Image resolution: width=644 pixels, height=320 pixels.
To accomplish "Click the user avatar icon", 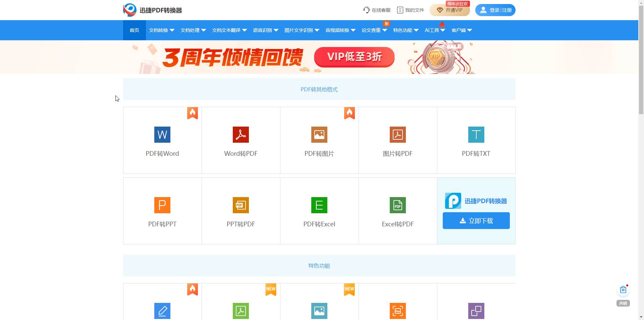I will (x=483, y=10).
